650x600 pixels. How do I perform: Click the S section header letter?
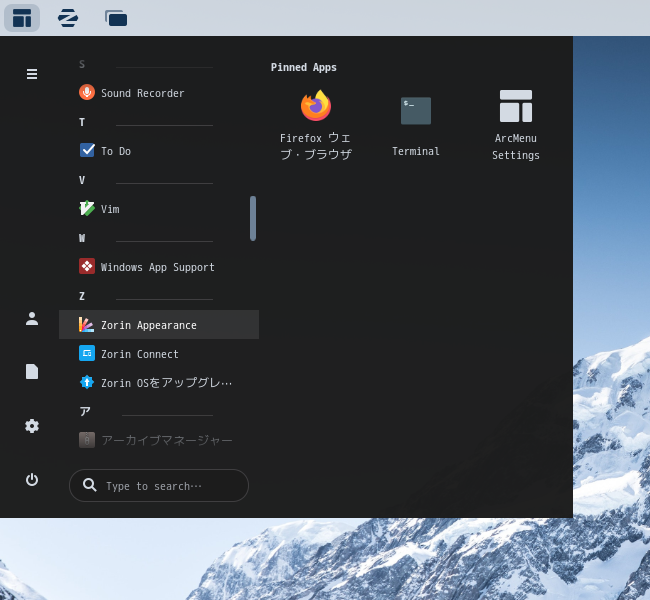click(x=82, y=64)
